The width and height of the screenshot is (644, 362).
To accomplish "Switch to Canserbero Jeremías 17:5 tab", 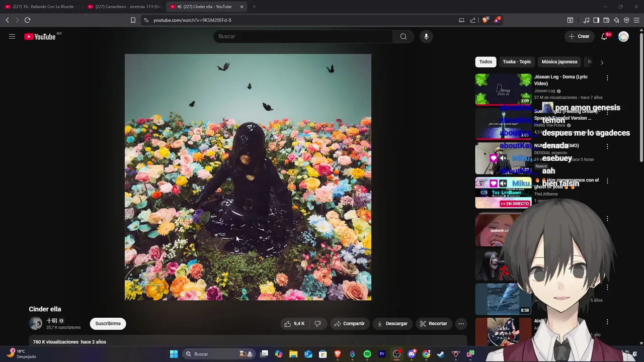I will [x=124, y=7].
